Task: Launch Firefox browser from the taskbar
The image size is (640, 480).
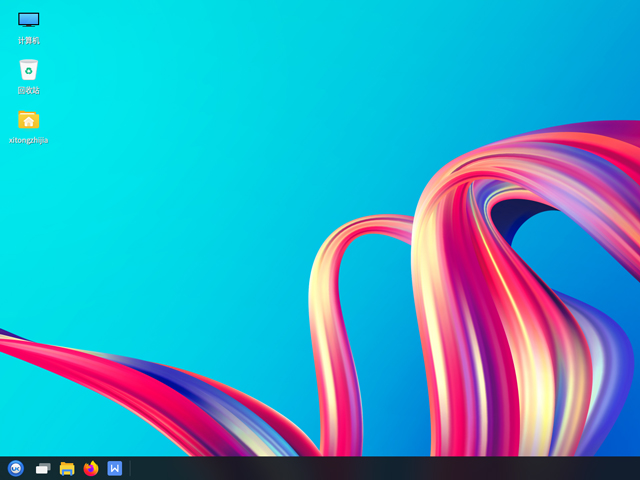Action: point(91,468)
